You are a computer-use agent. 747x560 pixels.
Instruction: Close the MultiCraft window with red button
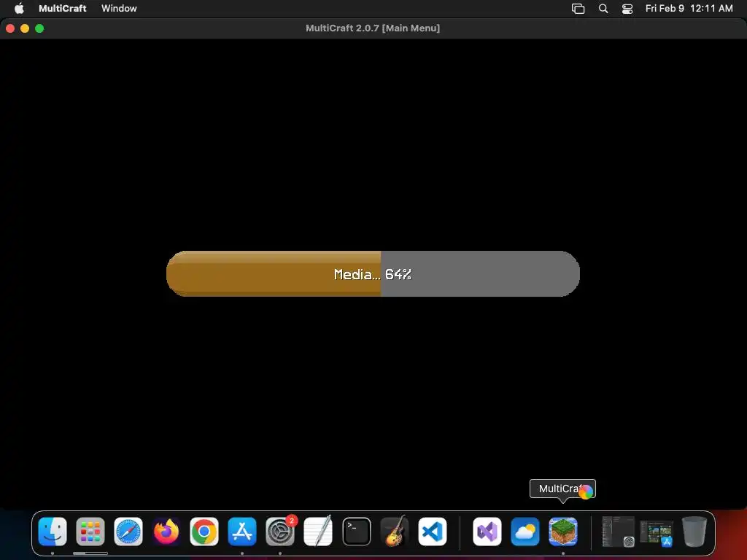[x=10, y=28]
